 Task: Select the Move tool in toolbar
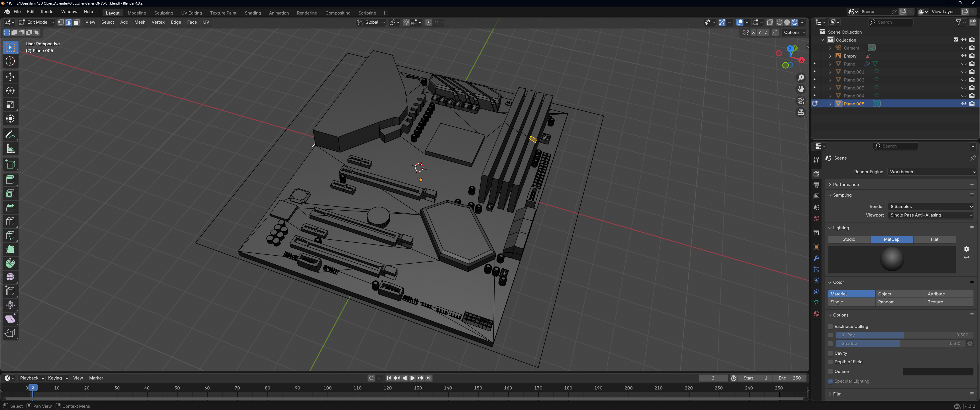tap(10, 77)
